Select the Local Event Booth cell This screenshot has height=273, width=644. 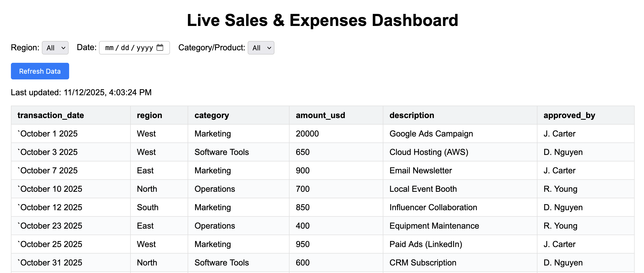[423, 189]
